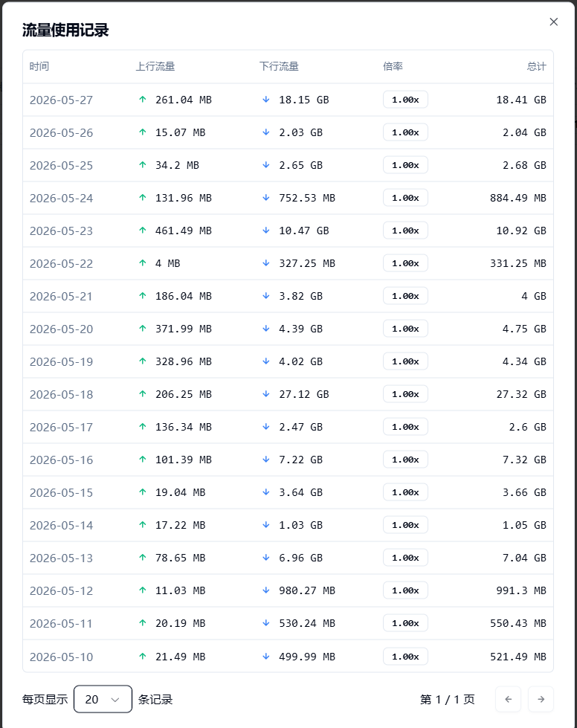Click the upload arrow icon for 2026-05-24
Image resolution: width=577 pixels, height=728 pixels.
coord(143,198)
